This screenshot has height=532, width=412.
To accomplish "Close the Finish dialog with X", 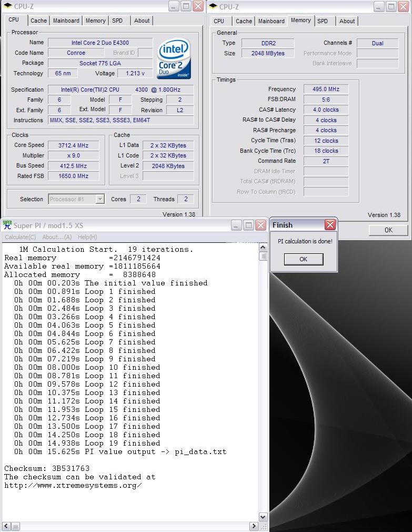I will click(x=330, y=225).
